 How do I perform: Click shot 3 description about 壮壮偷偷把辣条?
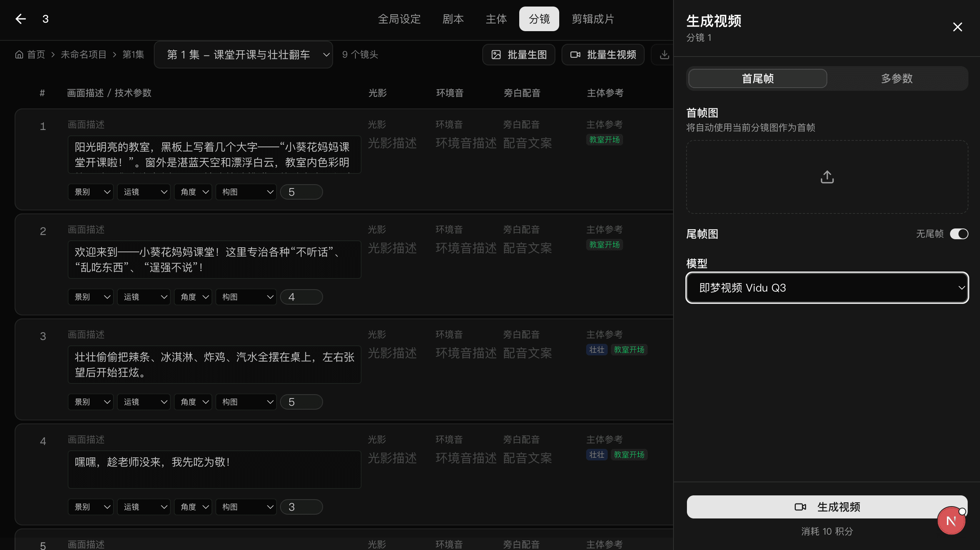tap(215, 365)
